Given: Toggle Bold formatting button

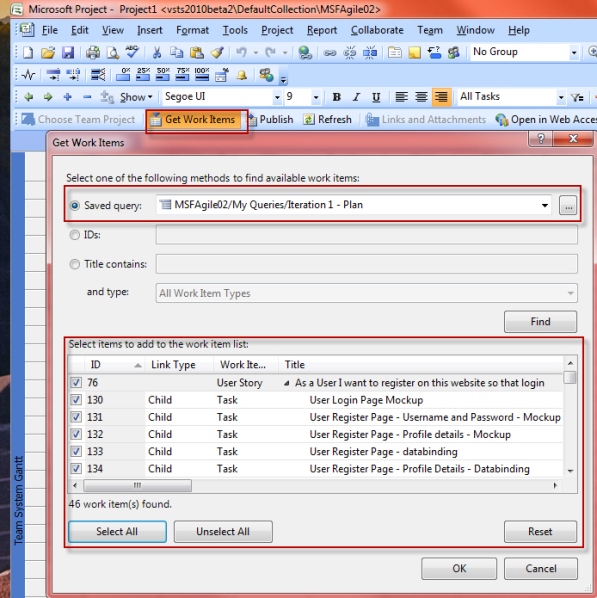Looking at the screenshot, I should [336, 97].
